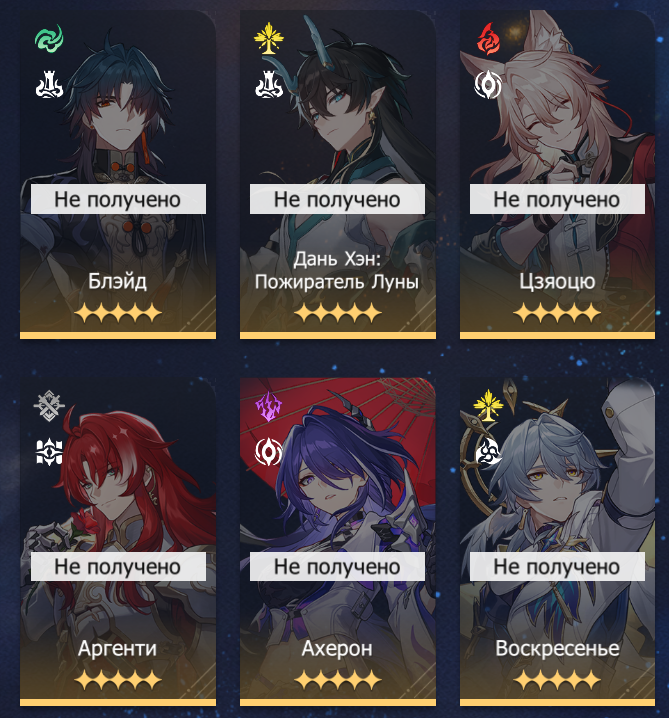Click the Nihility path icon on Ахерон card

pyautogui.click(x=269, y=452)
